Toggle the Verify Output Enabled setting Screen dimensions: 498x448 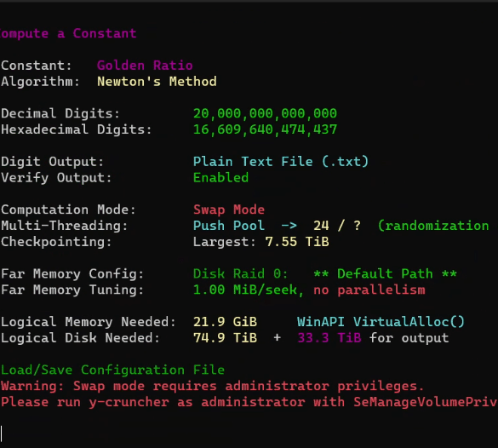220,178
